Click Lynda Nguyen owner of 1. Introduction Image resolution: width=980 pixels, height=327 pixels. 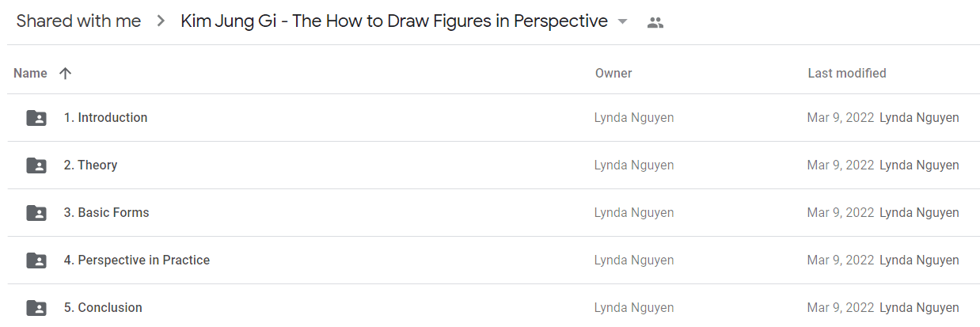click(x=634, y=118)
